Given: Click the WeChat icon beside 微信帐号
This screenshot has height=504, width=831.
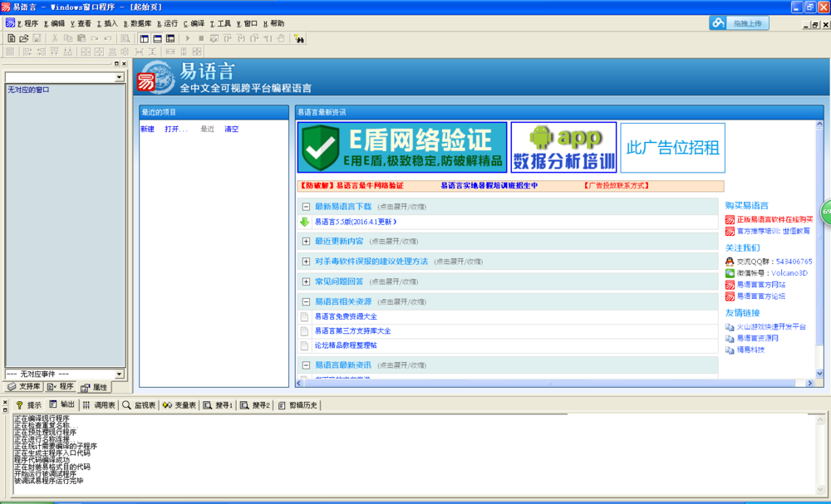Looking at the screenshot, I should 730,273.
